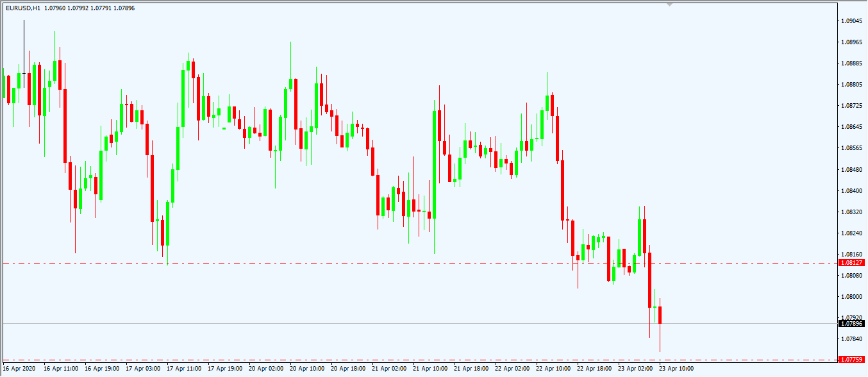Click the 1.07840 price scale value
This screenshot has width=868, height=377.
851,339
